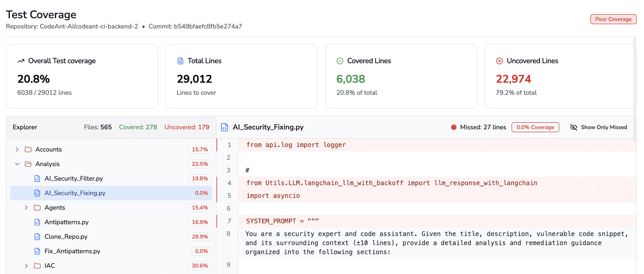Viewport: 644px width, 274px height.
Task: Click the 15.7% badge for Accounts
Action: [x=200, y=149]
